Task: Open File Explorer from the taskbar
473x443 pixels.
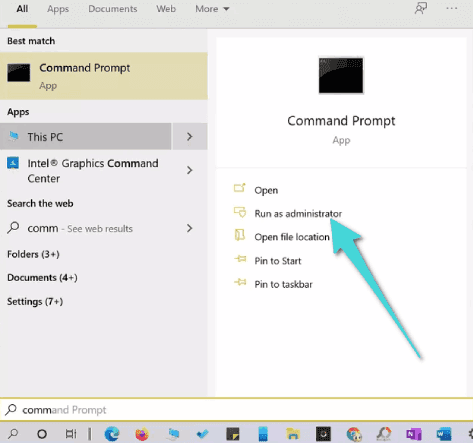Action: click(293, 434)
